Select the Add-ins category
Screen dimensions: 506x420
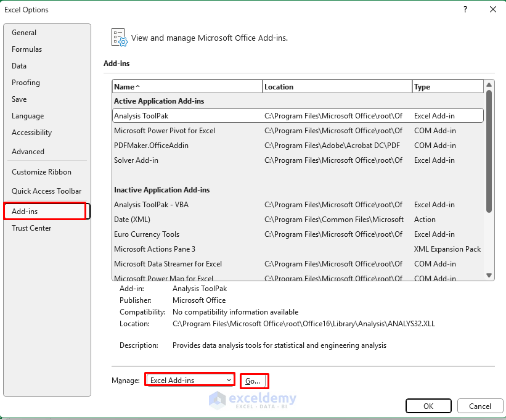46,212
